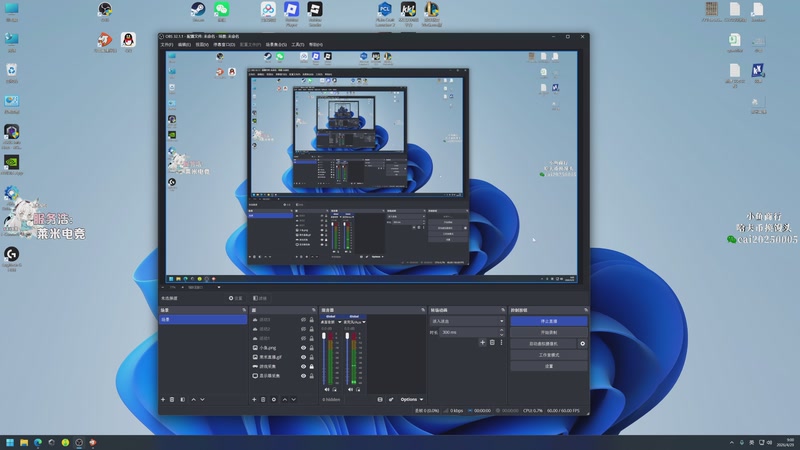Hide the 小鱼.png source

point(303,347)
